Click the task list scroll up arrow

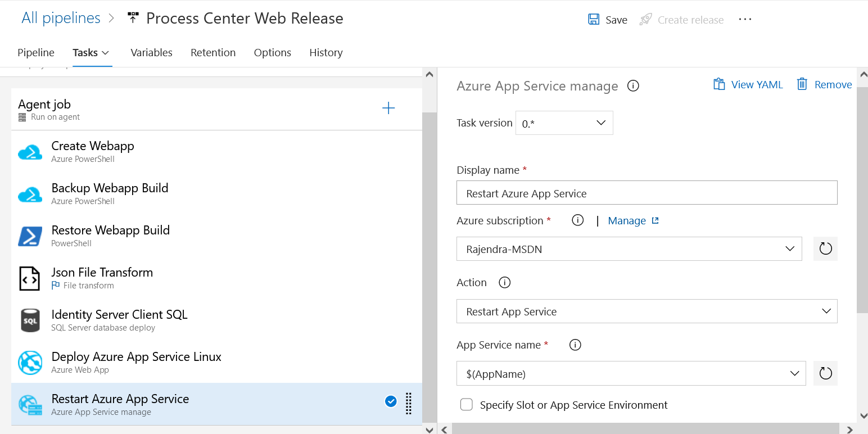(430, 74)
